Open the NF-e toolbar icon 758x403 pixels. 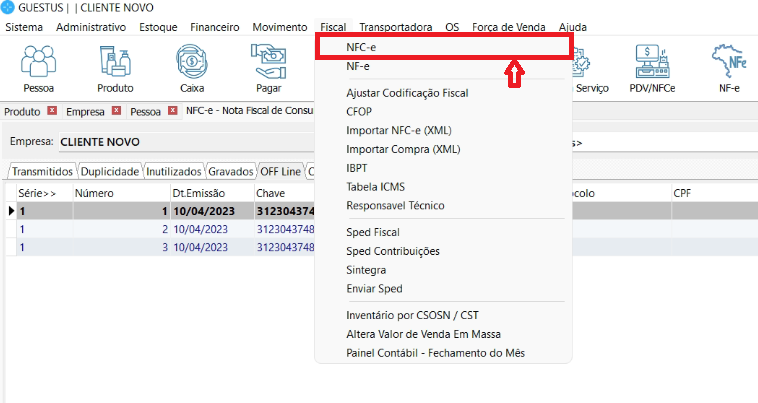(729, 68)
